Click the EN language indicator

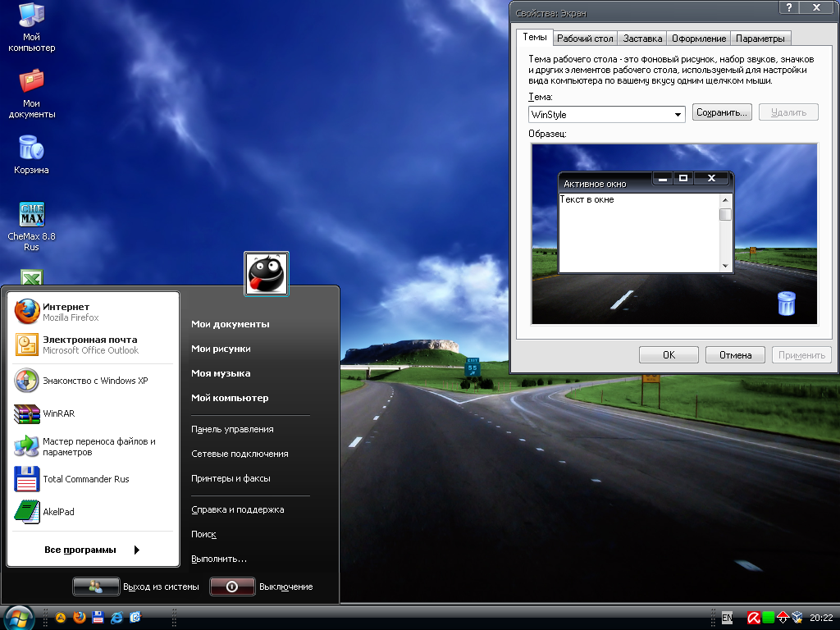coord(727,618)
